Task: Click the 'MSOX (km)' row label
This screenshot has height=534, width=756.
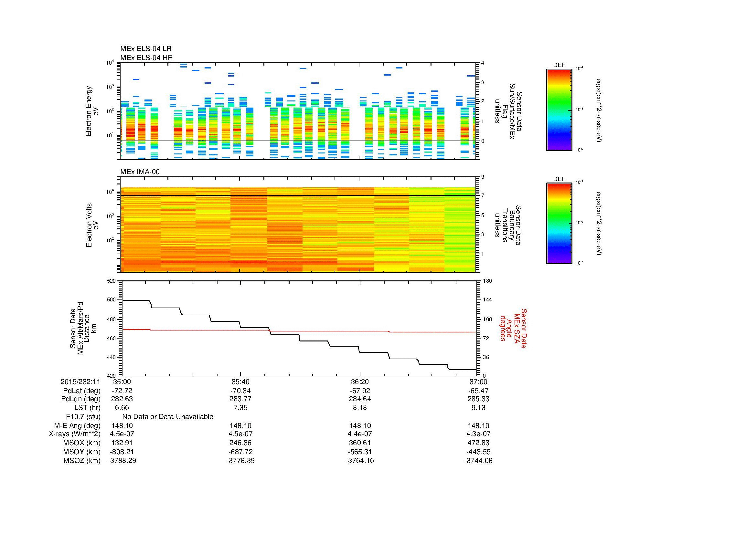Action: point(82,443)
